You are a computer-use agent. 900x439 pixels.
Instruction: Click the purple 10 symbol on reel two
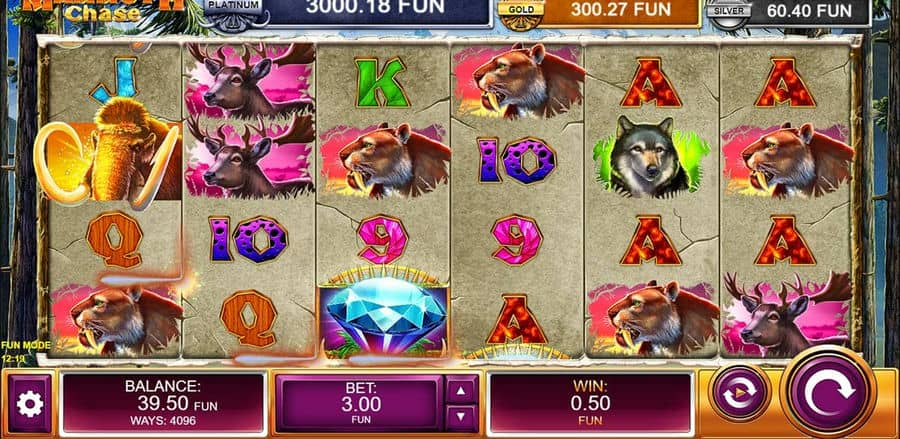click(248, 239)
